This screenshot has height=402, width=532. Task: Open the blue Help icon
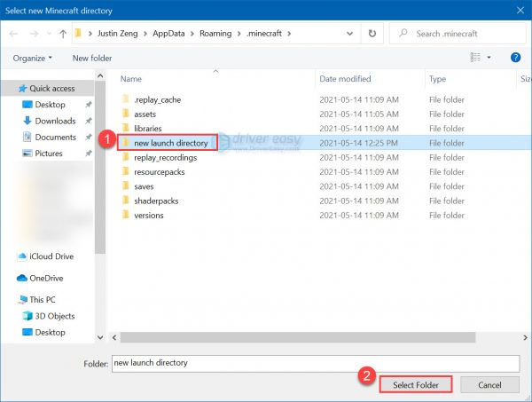[515, 58]
